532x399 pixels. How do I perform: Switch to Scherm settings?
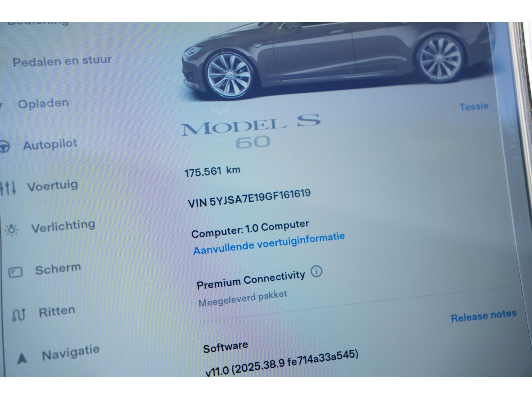(58, 269)
